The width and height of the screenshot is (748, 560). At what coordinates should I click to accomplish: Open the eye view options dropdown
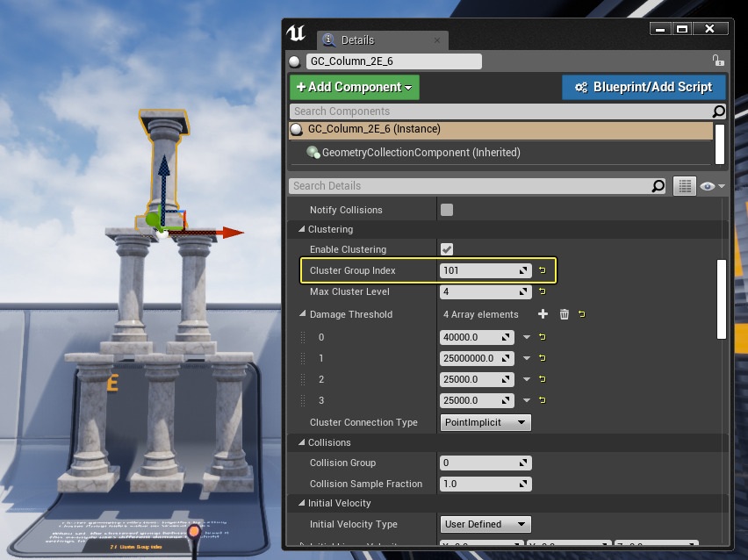(x=710, y=186)
